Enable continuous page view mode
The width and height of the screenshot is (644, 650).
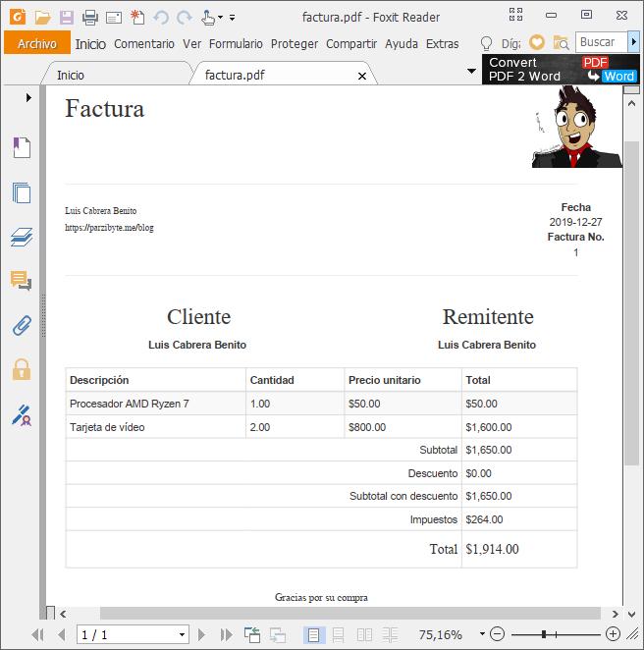pyautogui.click(x=338, y=634)
